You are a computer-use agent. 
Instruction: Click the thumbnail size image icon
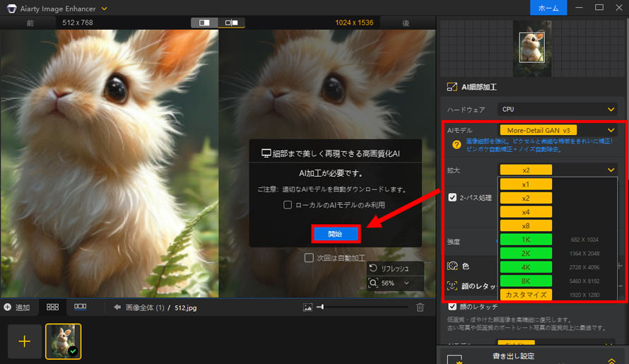pyautogui.click(x=307, y=307)
